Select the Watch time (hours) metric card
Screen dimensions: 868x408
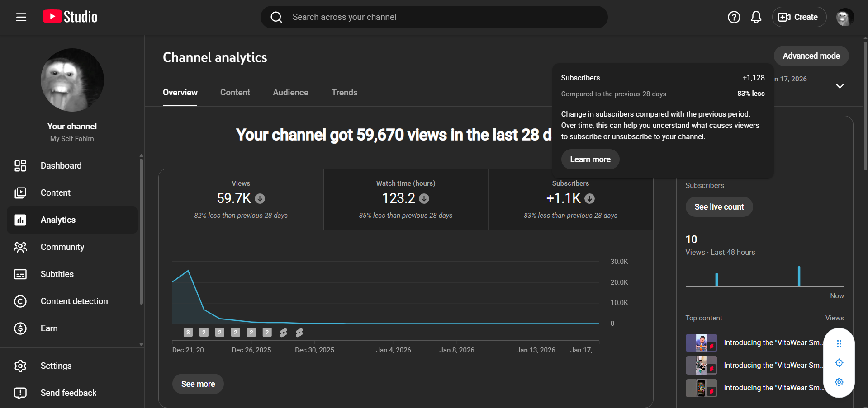click(x=406, y=199)
